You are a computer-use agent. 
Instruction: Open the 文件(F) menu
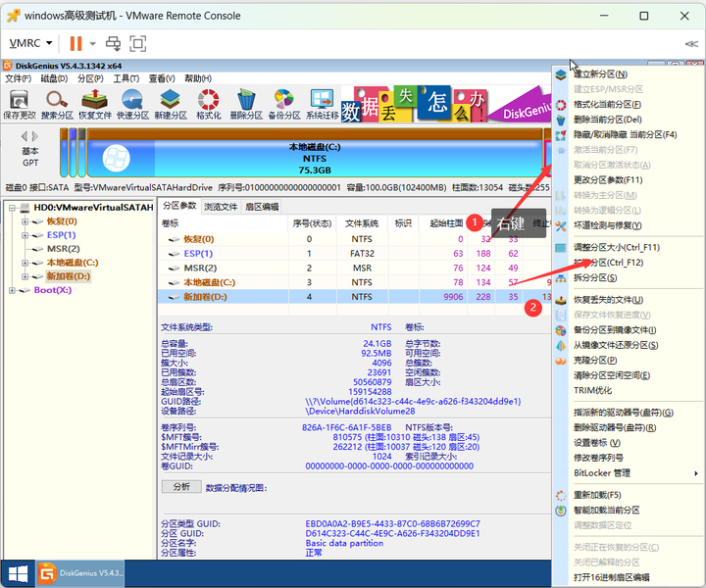coord(18,78)
